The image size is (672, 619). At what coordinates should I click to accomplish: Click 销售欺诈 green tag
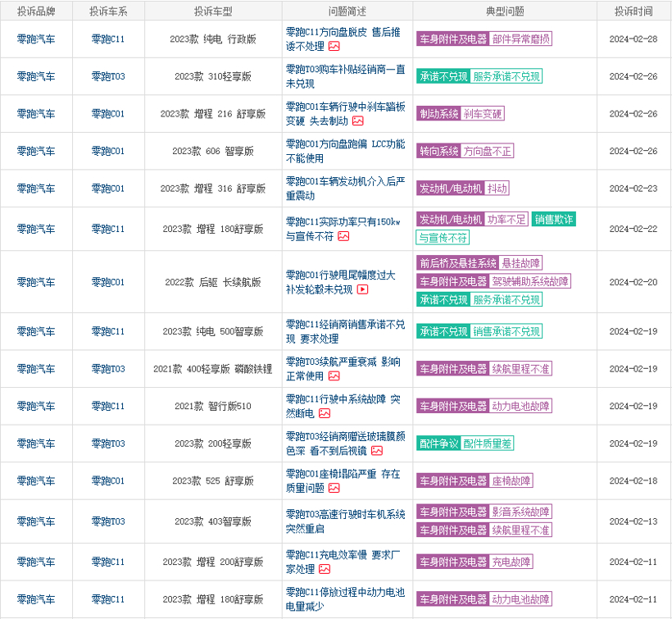[x=554, y=220]
